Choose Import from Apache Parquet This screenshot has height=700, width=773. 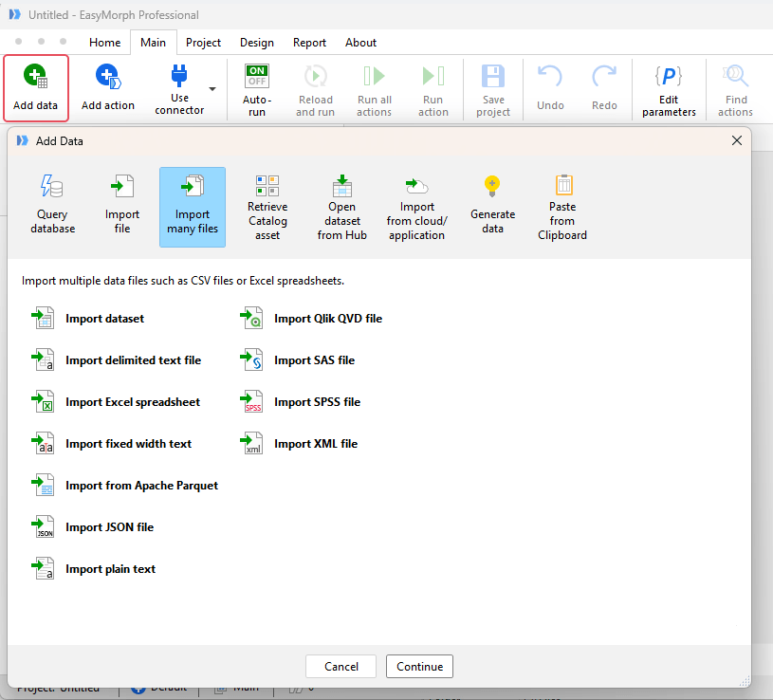click(125, 486)
